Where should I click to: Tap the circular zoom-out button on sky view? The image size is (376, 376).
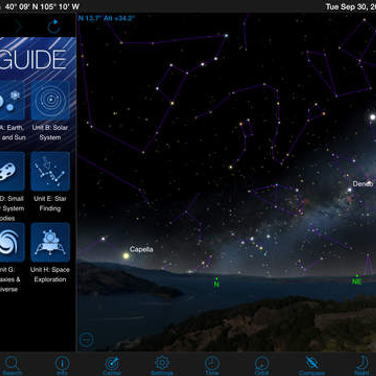(x=86, y=340)
